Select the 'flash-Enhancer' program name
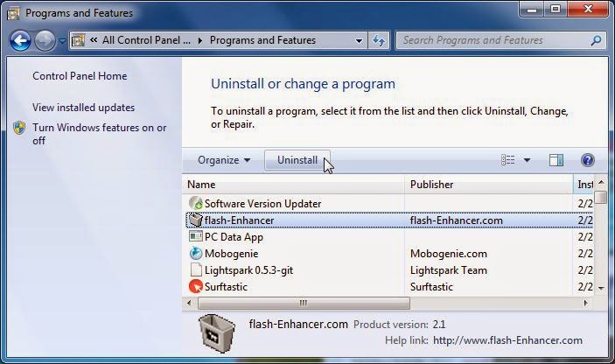The height and width of the screenshot is (364, 615). coord(239,220)
